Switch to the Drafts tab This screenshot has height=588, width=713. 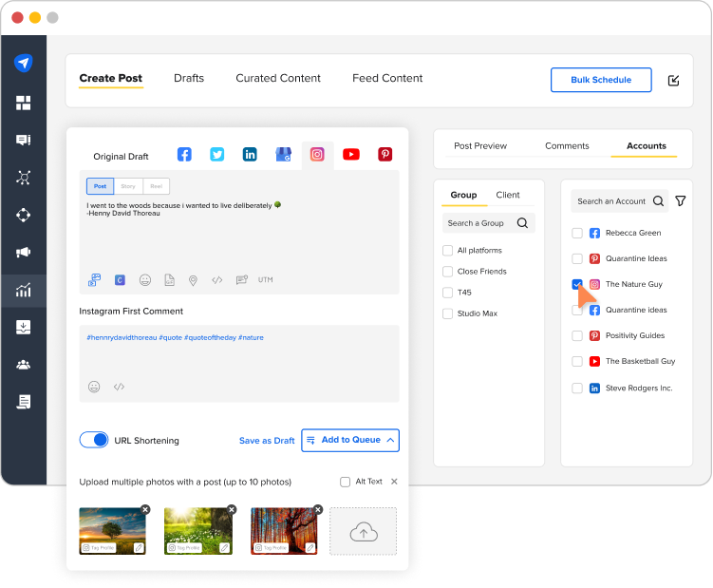click(189, 78)
